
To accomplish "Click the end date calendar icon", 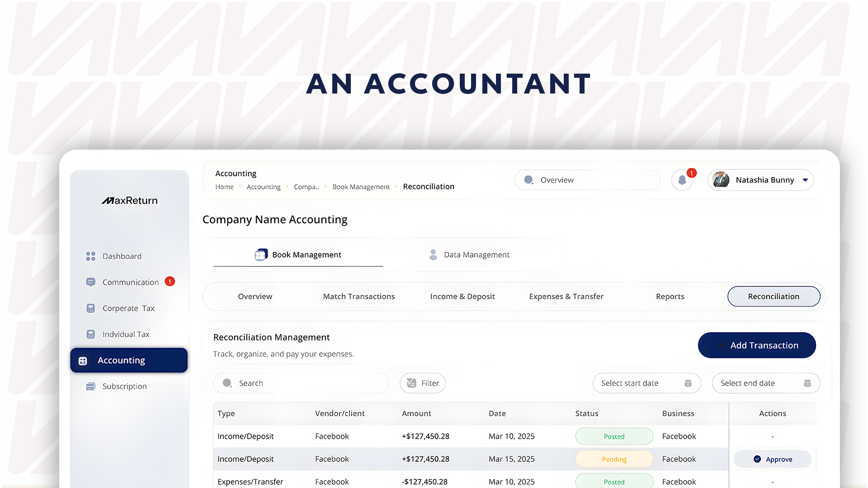I will click(807, 383).
